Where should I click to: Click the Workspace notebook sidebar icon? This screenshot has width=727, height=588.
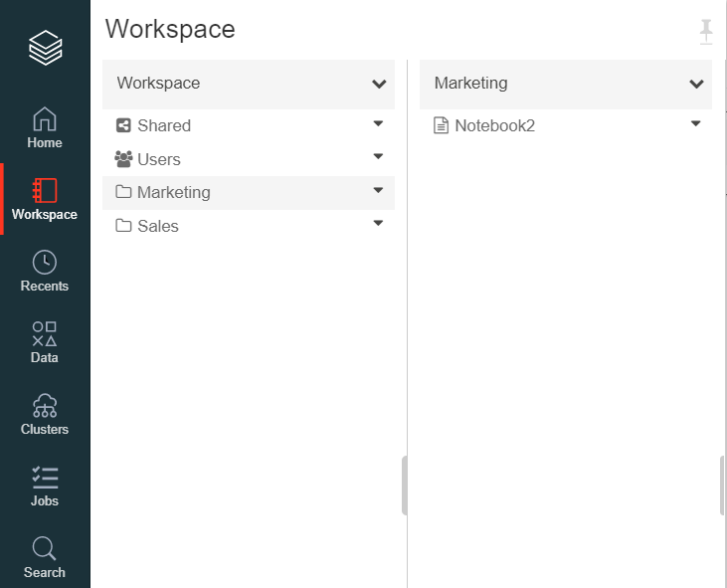(x=45, y=191)
